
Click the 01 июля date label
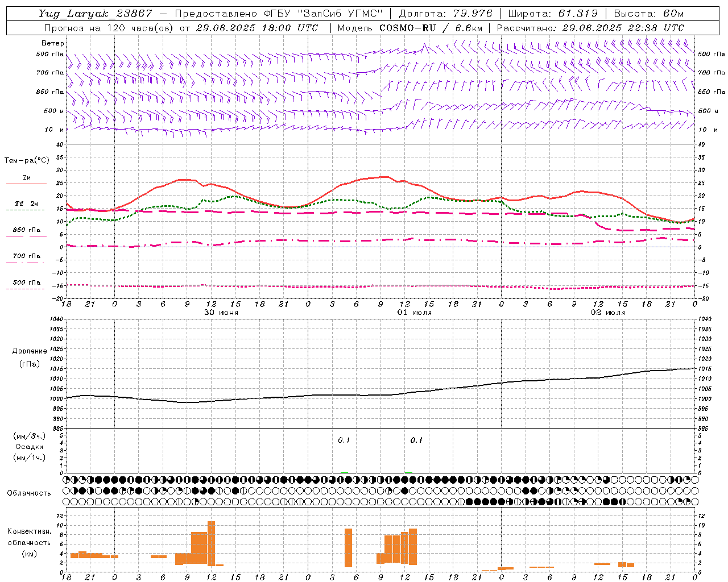click(x=415, y=313)
